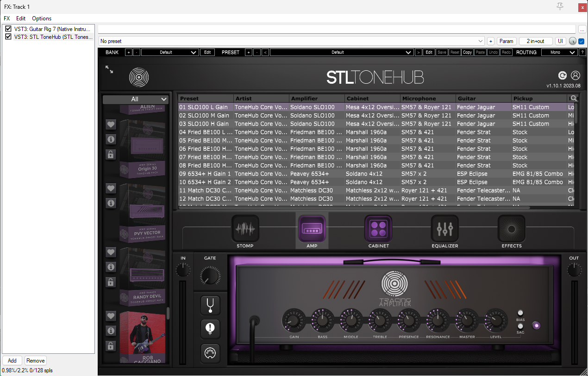
Task: Select the Stomp module icon
Action: (245, 228)
